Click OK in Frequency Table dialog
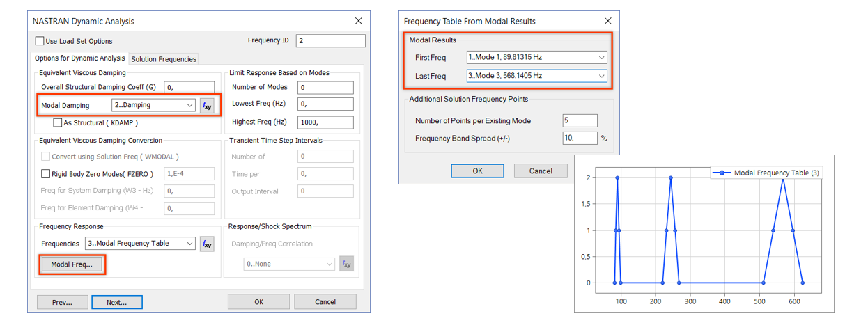The image size is (868, 332). point(477,171)
